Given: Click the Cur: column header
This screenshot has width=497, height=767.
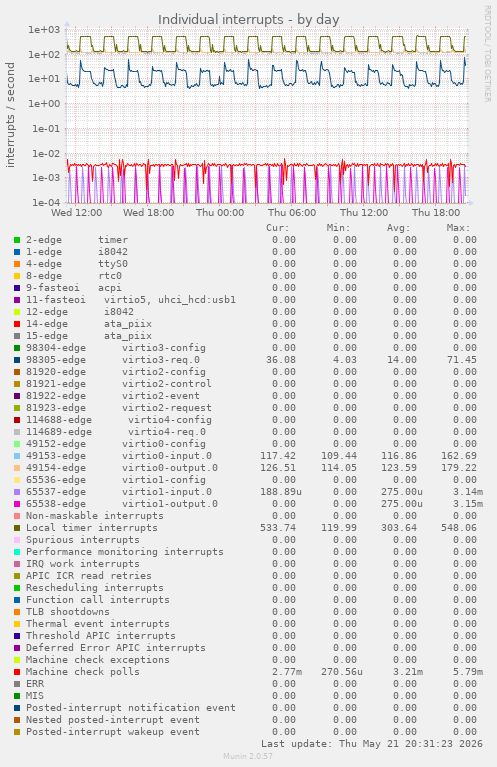Looking at the screenshot, I should [x=277, y=228].
